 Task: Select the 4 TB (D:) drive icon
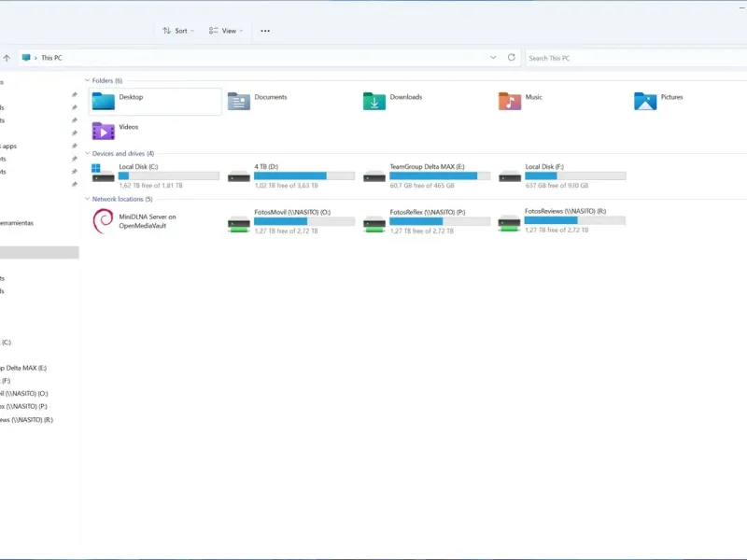pos(239,176)
